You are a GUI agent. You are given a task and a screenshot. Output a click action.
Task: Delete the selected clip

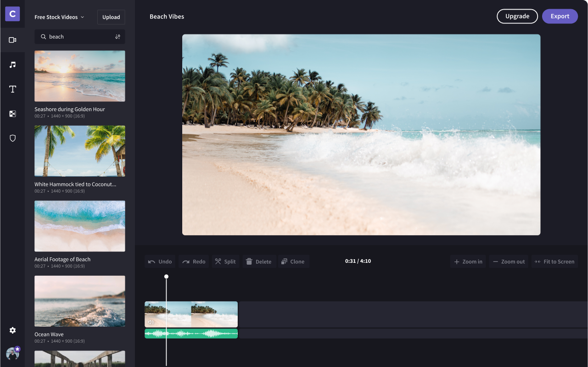tap(259, 261)
